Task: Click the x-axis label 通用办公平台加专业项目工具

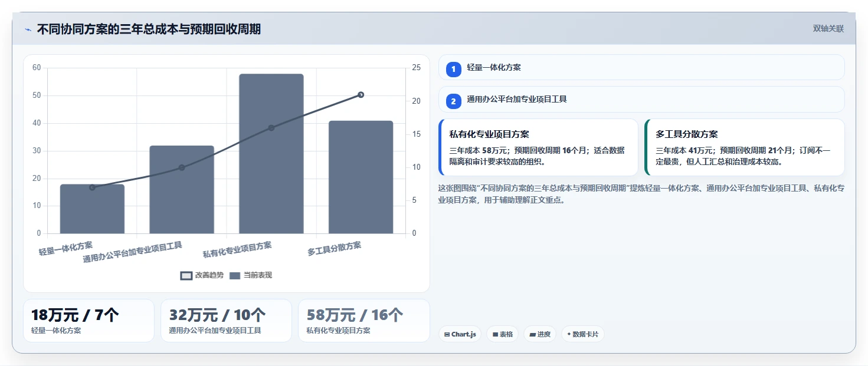Action: [x=132, y=252]
